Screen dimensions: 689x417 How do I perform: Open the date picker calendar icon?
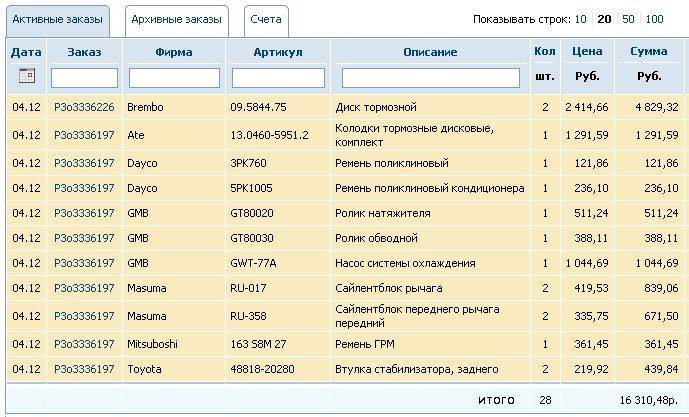(27, 76)
